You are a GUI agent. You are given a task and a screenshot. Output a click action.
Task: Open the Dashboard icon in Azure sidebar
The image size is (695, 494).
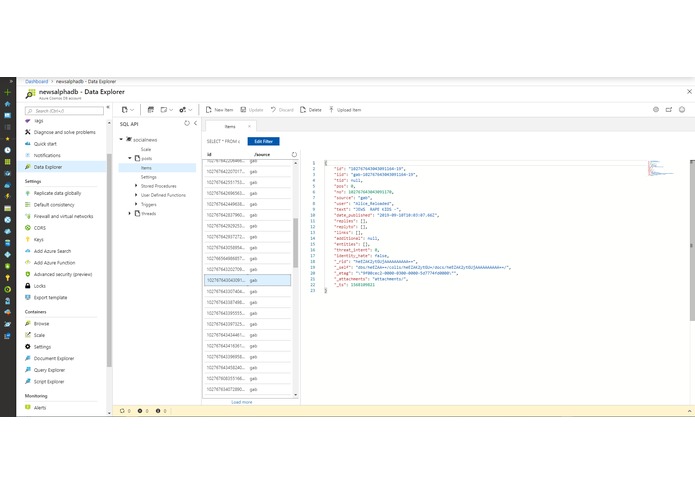8,115
